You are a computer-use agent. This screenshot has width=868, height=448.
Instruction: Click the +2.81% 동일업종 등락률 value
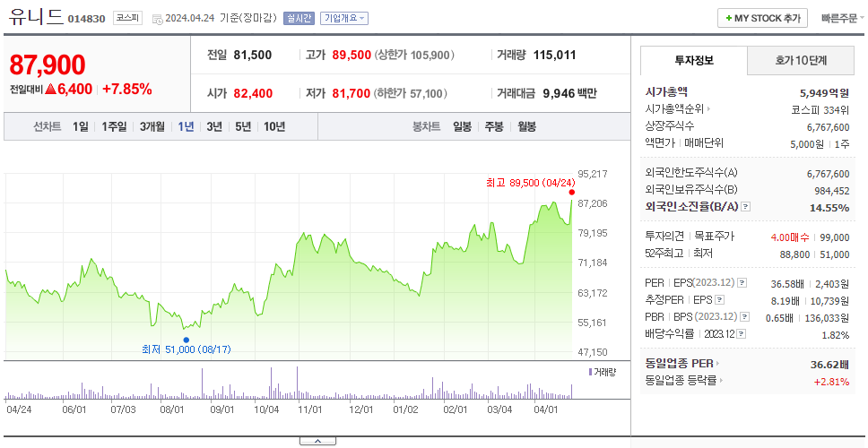(x=831, y=381)
